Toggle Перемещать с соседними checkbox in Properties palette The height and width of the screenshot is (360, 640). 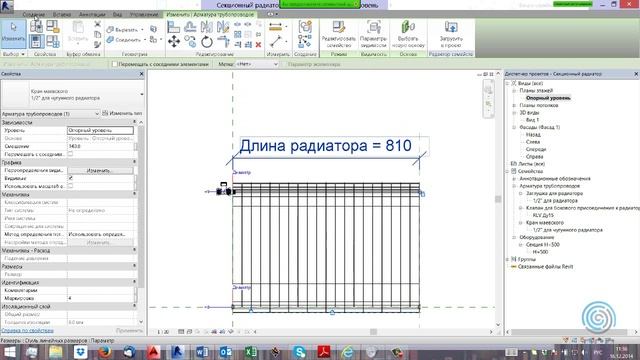(70, 154)
